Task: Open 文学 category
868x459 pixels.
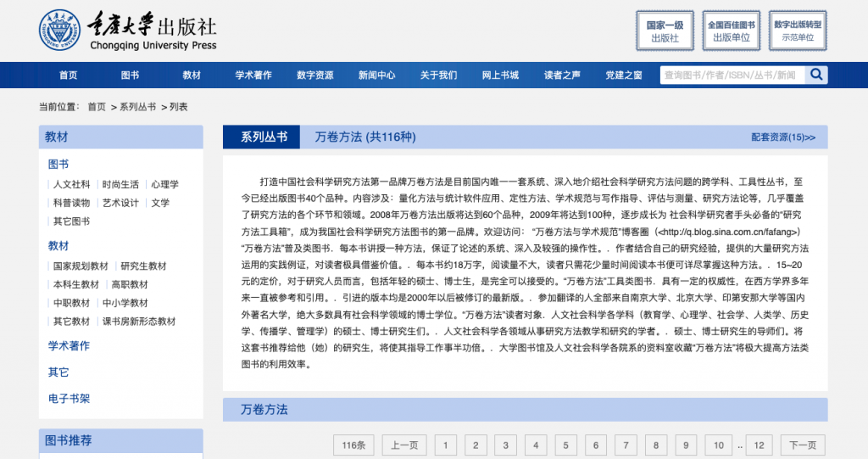Action: pyautogui.click(x=160, y=202)
